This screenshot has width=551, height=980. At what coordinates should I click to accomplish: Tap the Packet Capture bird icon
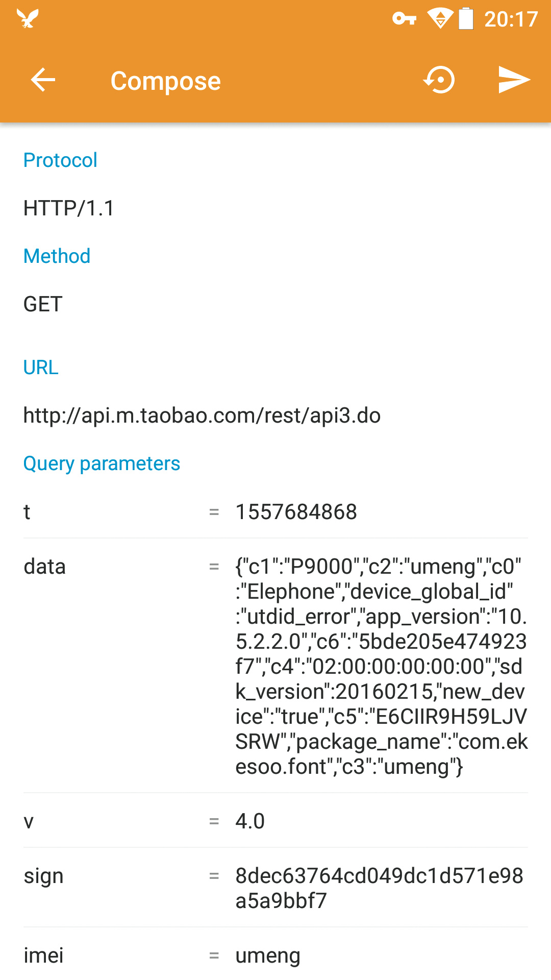coord(28,19)
